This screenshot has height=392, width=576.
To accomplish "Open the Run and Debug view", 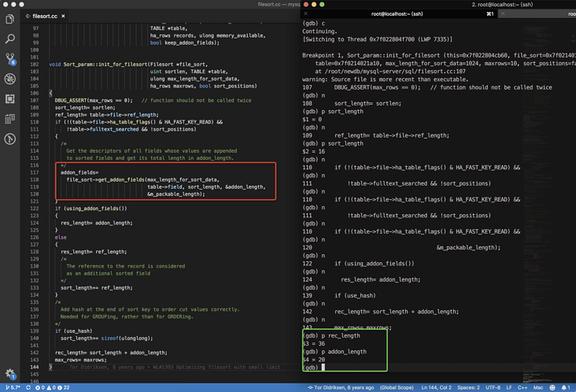I will [x=9, y=79].
